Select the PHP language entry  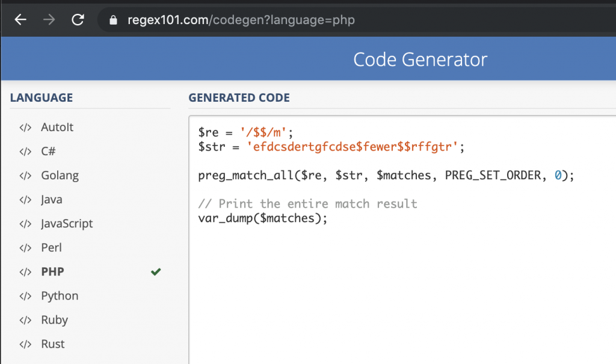click(52, 272)
